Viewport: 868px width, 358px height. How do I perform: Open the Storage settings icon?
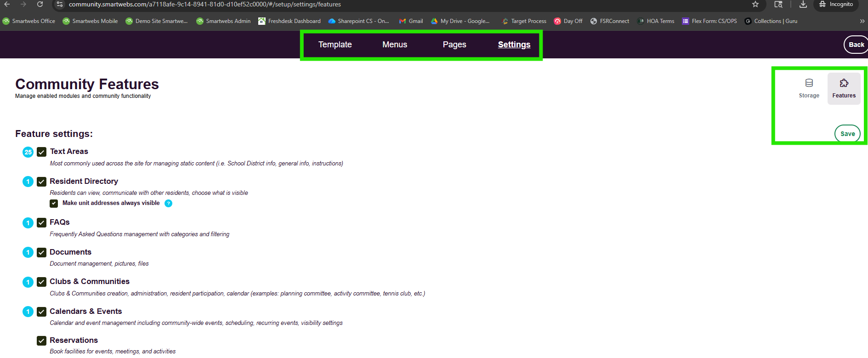pyautogui.click(x=809, y=84)
